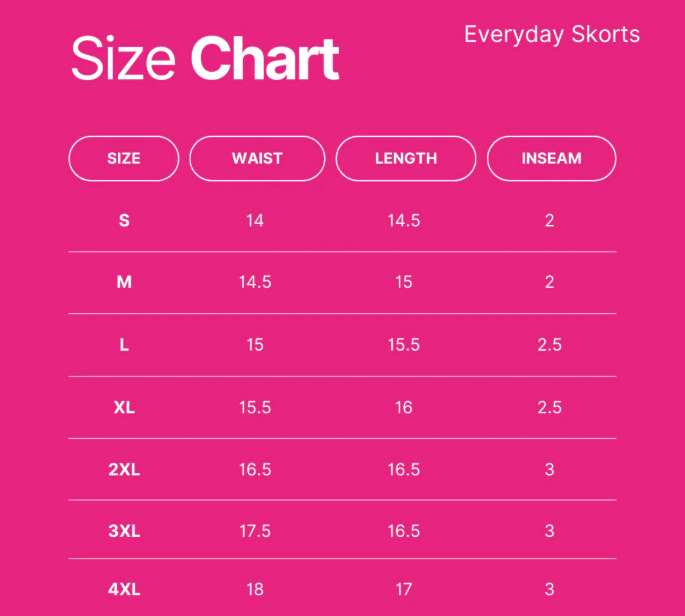Select the length value for size 2XL

[404, 470]
